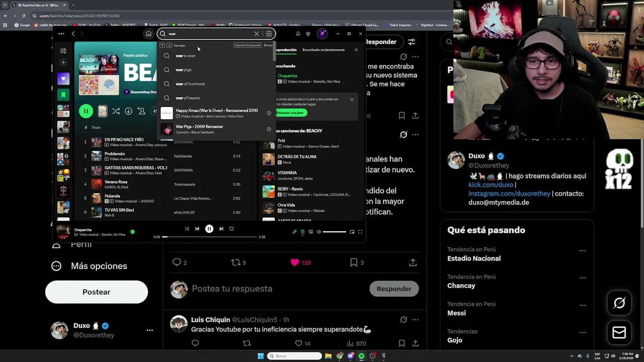Image resolution: width=644 pixels, height=362 pixels.
Task: Open Spotify profile avatar menu
Action: [x=323, y=34]
